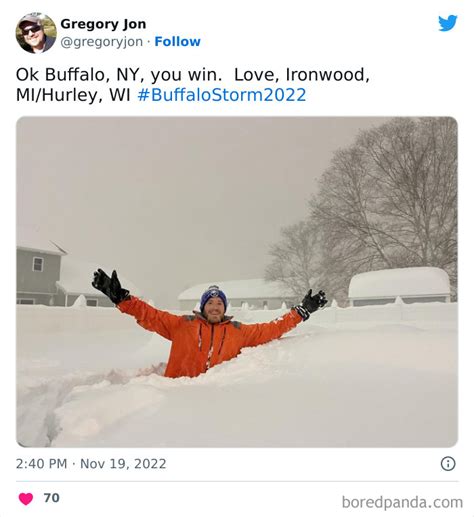Follow the @gregoryjon account
Viewport: 474px width, 517px height.
coord(177,42)
